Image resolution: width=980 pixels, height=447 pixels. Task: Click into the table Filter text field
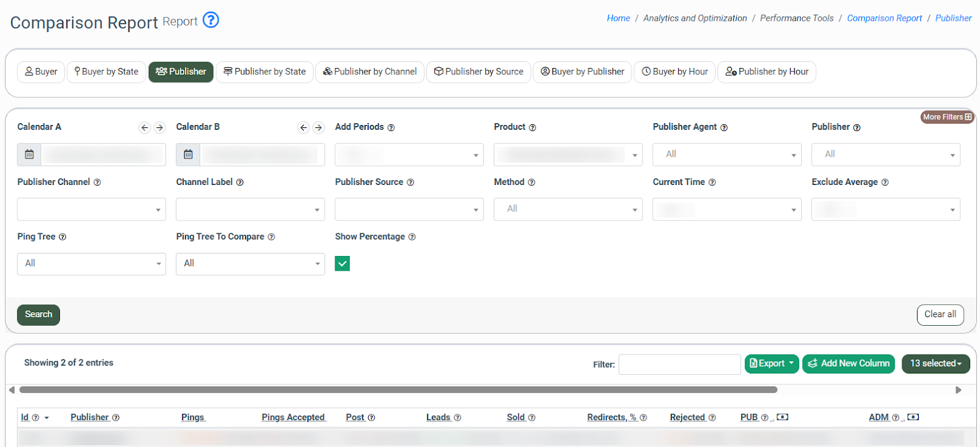pyautogui.click(x=679, y=364)
